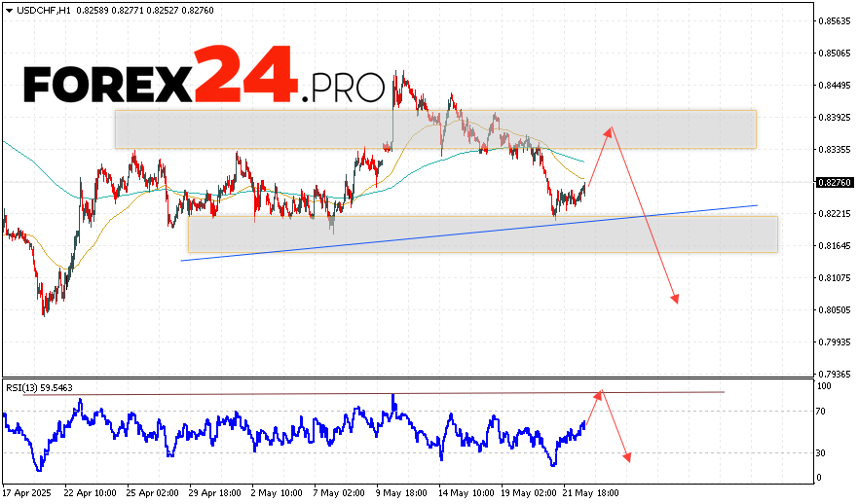This screenshot has height=504, width=858.
Task: Click the 2 May 10:00 time label
Action: 277,493
